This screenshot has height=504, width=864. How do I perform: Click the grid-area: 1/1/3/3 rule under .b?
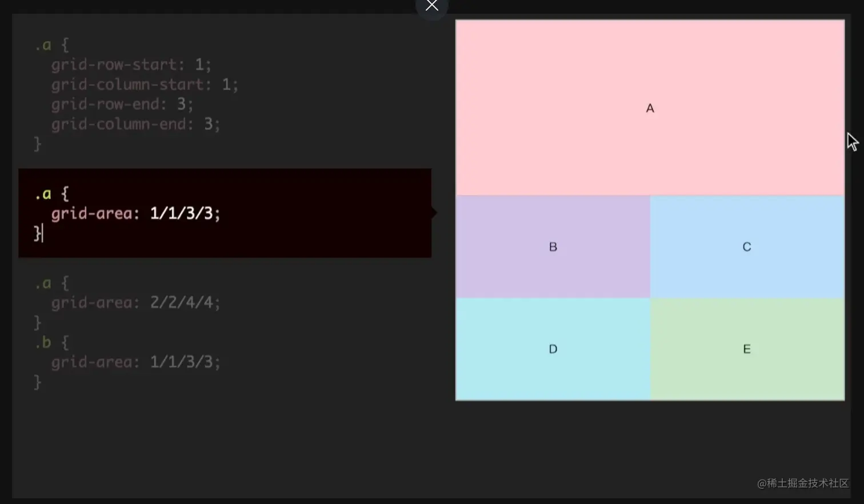pos(135,362)
